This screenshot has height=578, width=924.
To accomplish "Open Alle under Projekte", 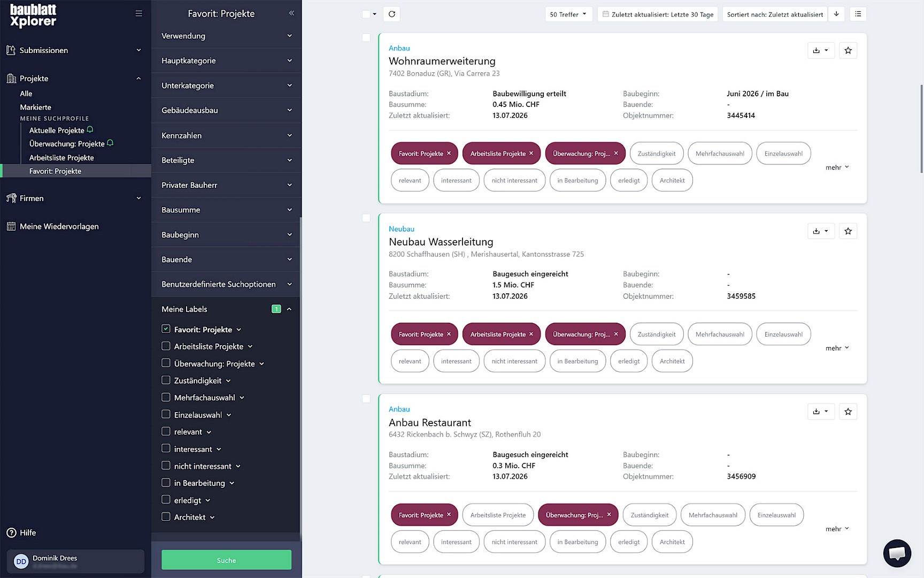I will (26, 94).
